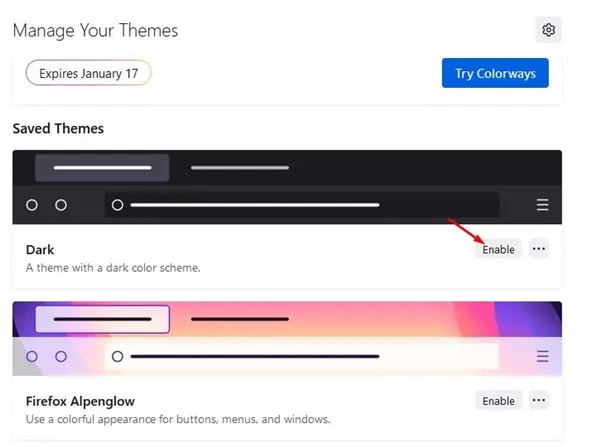Click second circle icon in Alpenglow preview toolbar

[61, 356]
